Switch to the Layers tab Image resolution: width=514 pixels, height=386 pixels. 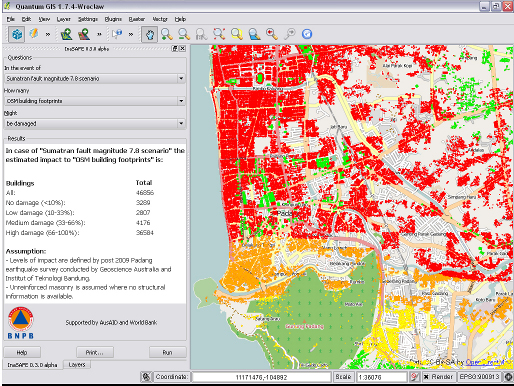[x=77, y=365]
